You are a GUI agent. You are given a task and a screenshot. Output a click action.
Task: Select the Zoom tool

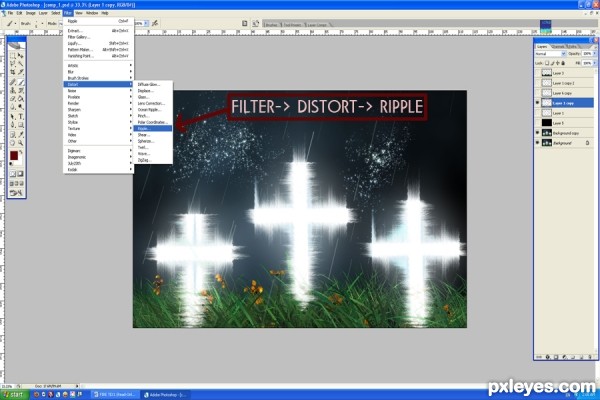click(x=21, y=143)
